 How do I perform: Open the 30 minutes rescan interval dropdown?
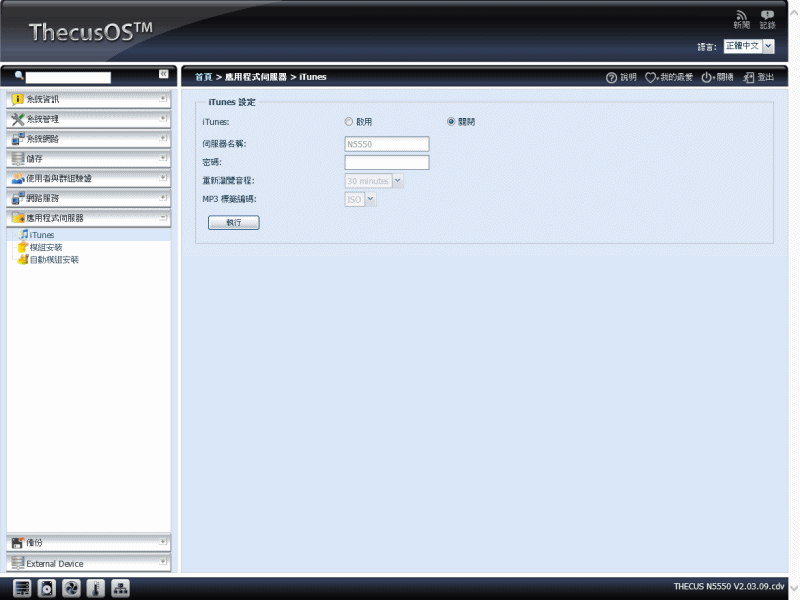pos(397,181)
